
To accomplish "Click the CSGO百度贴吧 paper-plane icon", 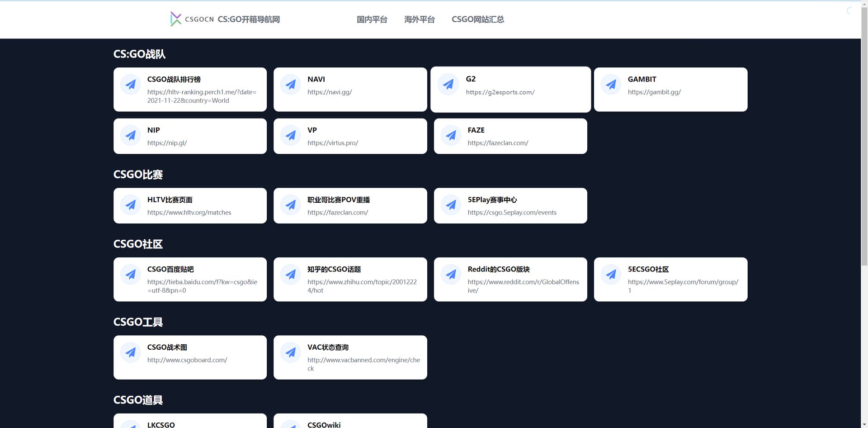I will click(130, 274).
